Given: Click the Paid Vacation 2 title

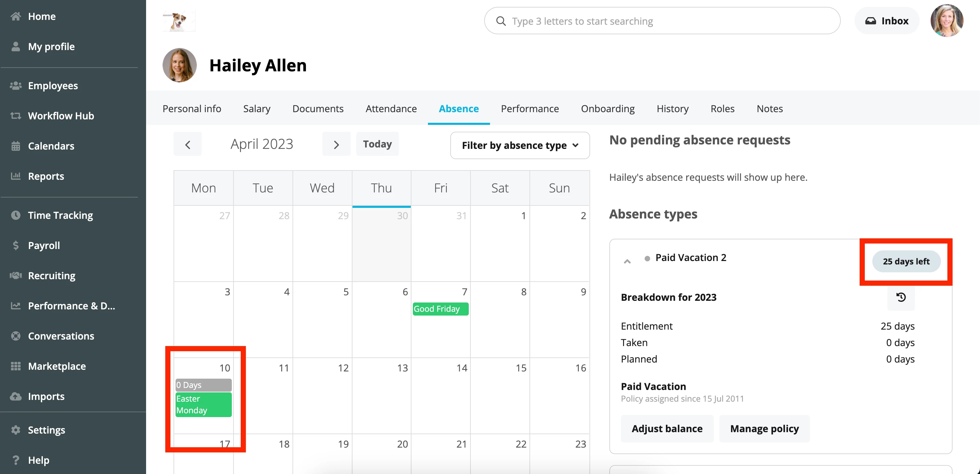Looking at the screenshot, I should pos(691,258).
